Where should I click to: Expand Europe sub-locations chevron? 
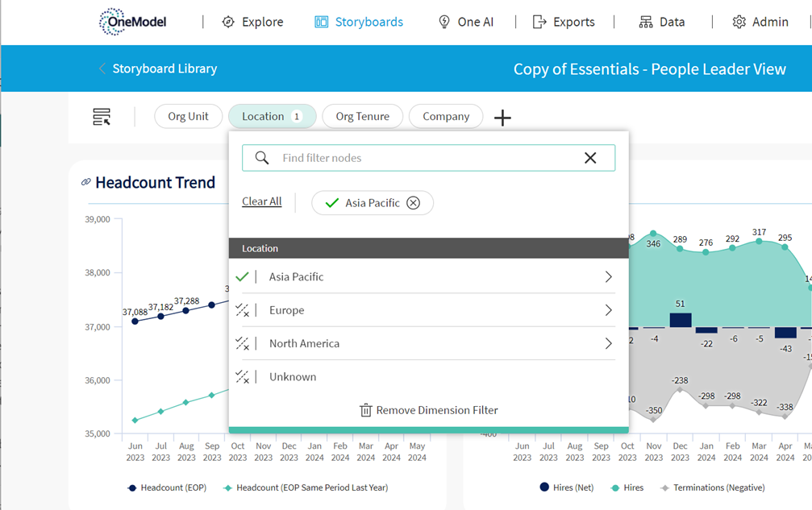[x=608, y=310]
